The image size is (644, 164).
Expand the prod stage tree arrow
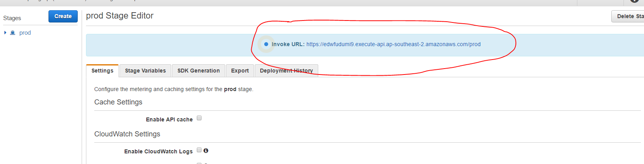pyautogui.click(x=5, y=33)
